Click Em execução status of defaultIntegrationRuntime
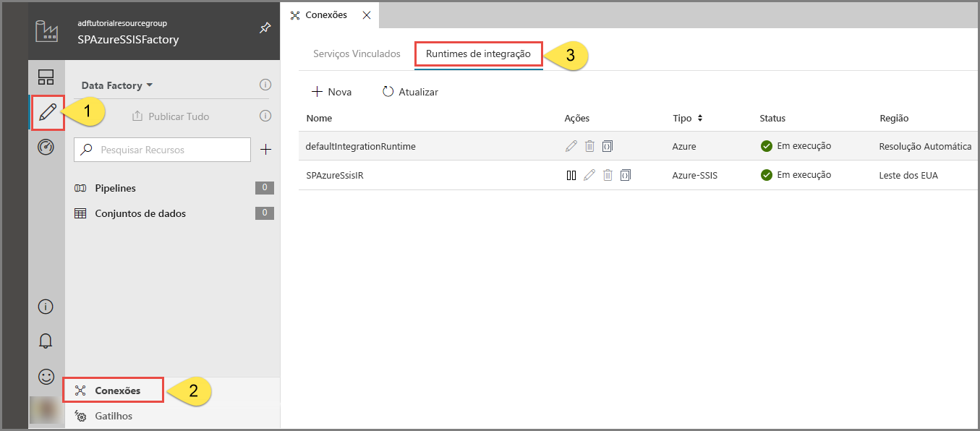The height and width of the screenshot is (431, 980). (x=796, y=146)
